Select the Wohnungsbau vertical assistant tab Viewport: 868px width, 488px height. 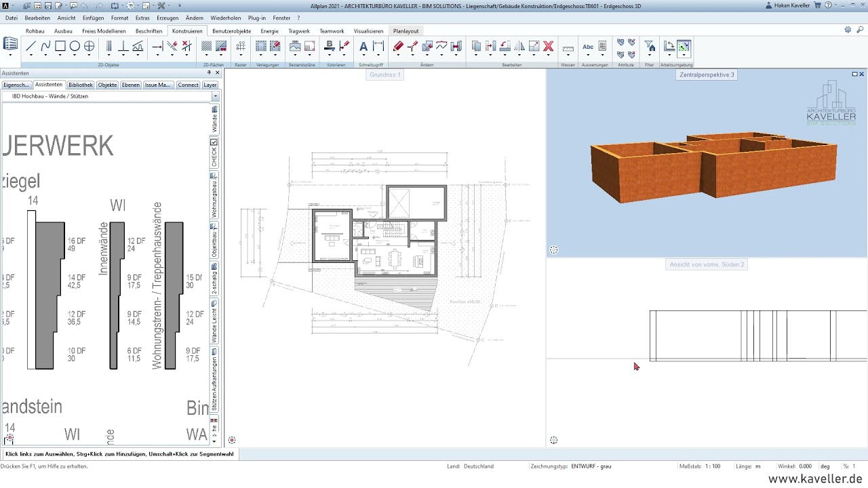[x=214, y=195]
